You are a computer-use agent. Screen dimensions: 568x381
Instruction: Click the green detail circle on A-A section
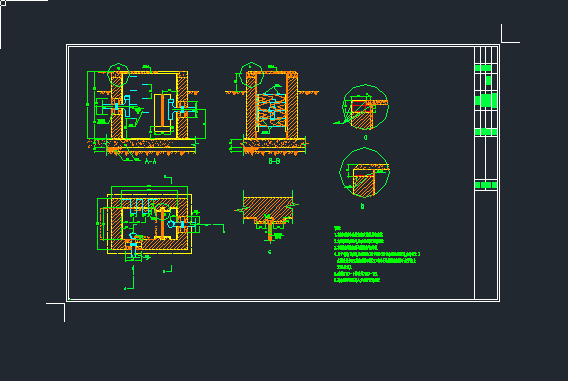click(119, 74)
